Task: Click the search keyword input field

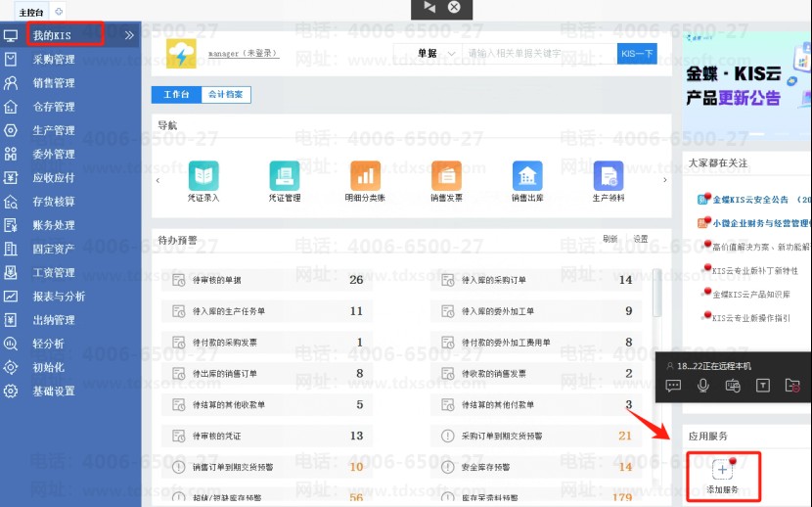Action: pyautogui.click(x=540, y=54)
